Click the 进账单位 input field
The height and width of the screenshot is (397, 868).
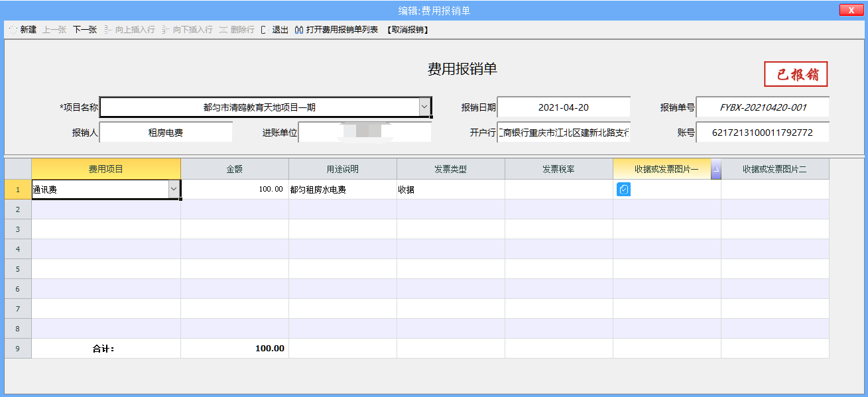pos(365,132)
